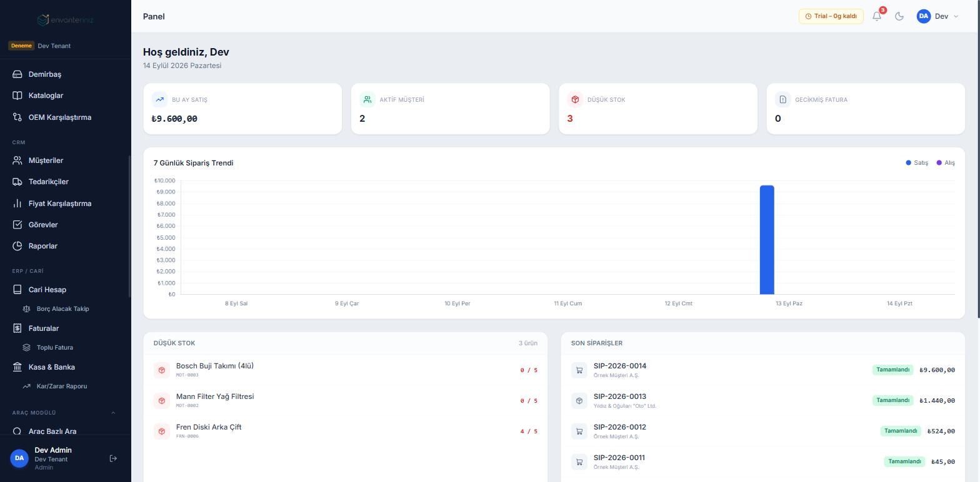Click the Aktif Müşteri people icon
Image resolution: width=980 pixels, height=482 pixels.
(367, 99)
